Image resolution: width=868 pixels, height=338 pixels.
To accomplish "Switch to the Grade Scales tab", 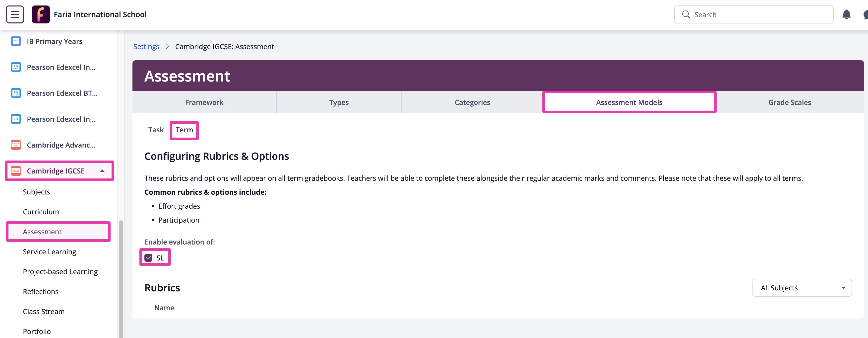I will tap(790, 102).
